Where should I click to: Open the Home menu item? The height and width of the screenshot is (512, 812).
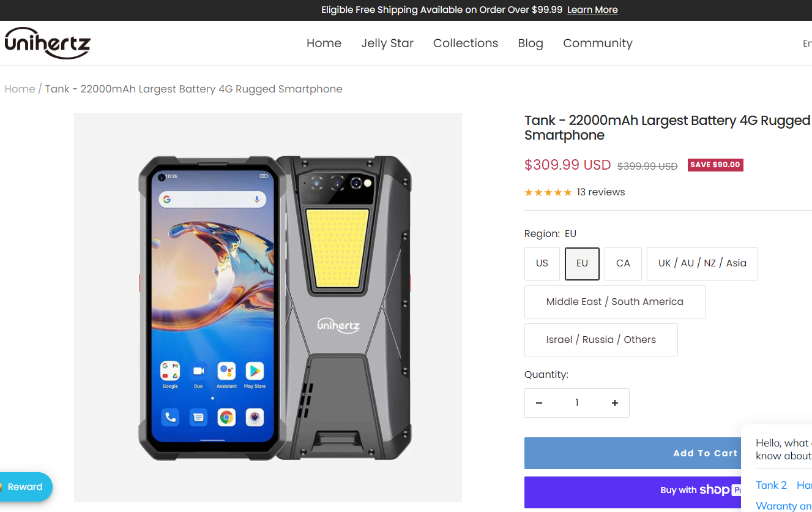point(324,43)
